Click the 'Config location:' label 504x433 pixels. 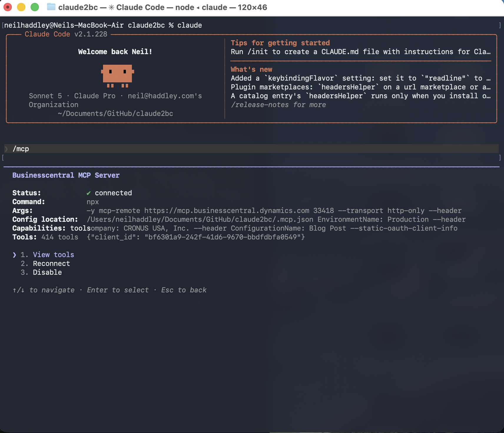coord(45,219)
